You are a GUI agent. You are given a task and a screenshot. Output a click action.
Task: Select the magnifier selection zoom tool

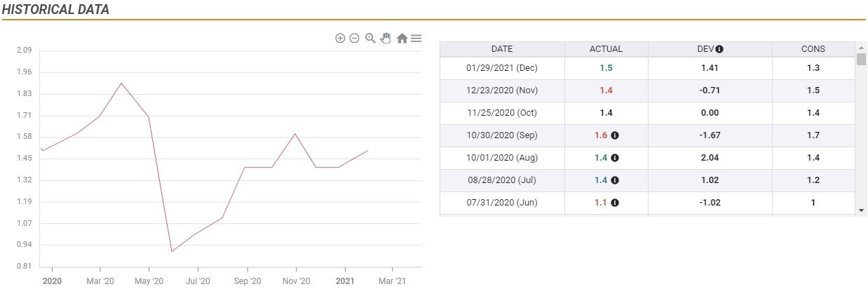[x=370, y=39]
